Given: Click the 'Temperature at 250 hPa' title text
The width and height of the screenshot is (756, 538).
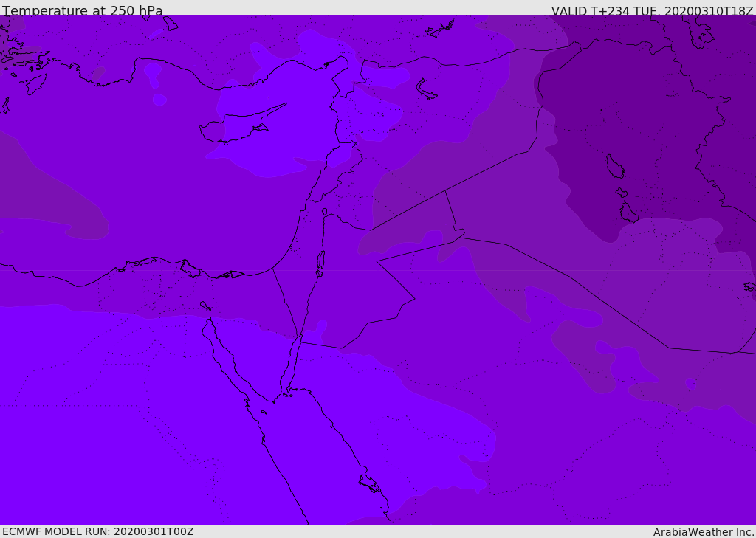Looking at the screenshot, I should 83,10.
